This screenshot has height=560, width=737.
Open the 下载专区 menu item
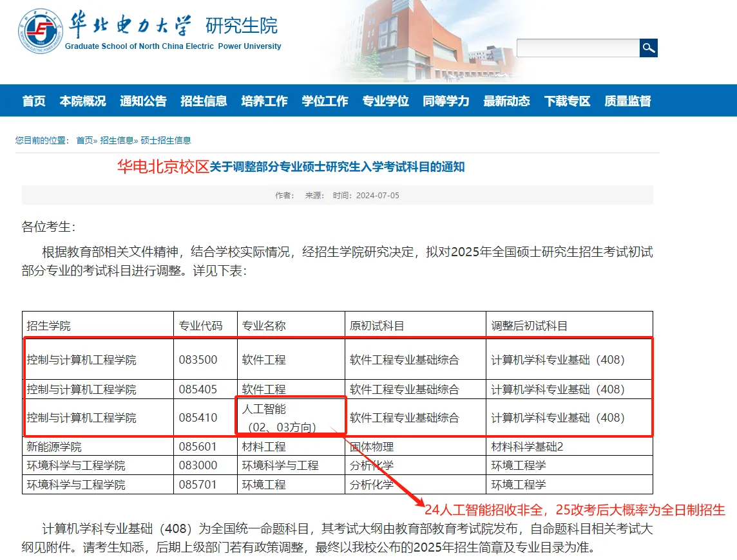pyautogui.click(x=568, y=101)
